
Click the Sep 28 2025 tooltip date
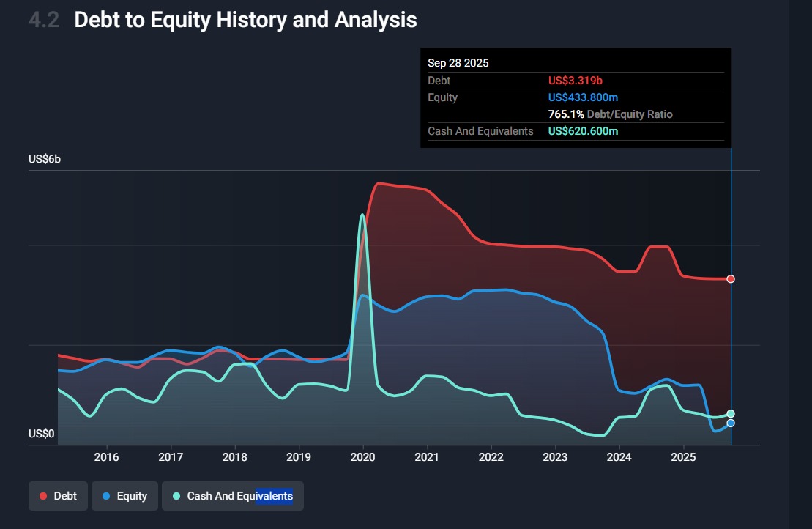click(x=458, y=63)
